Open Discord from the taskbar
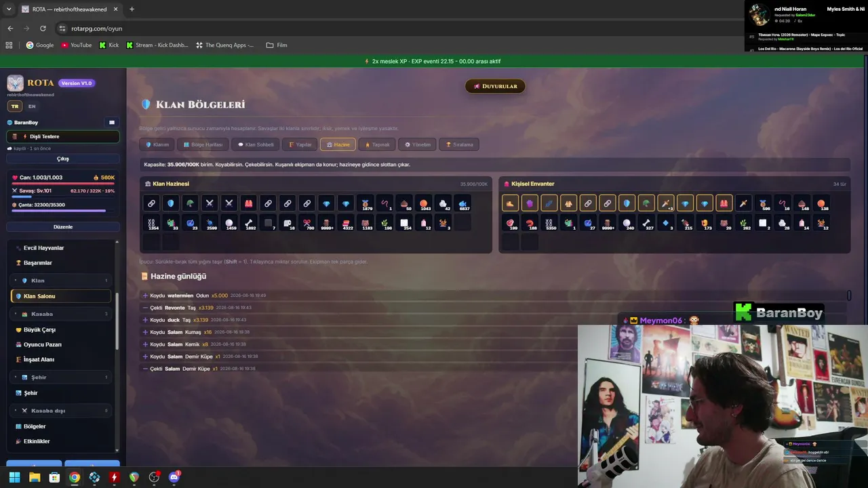 (x=174, y=477)
